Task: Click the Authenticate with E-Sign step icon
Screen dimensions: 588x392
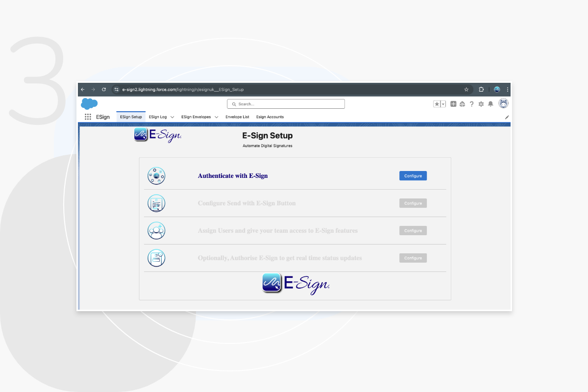Action: 156,175
